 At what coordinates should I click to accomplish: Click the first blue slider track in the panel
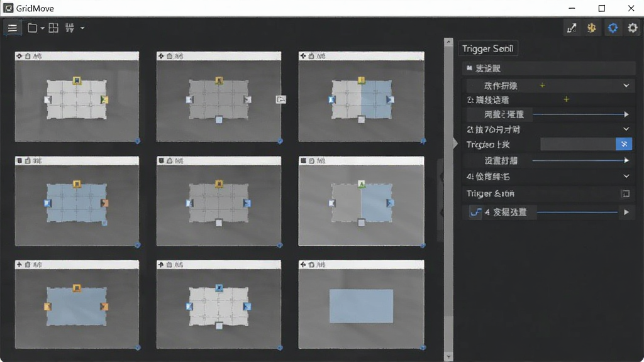[x=578, y=114]
